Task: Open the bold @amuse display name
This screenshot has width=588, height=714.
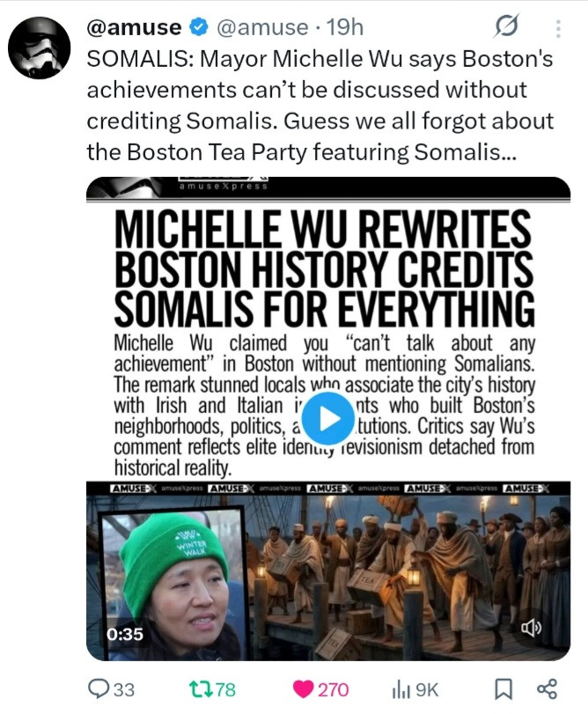Action: [135, 27]
